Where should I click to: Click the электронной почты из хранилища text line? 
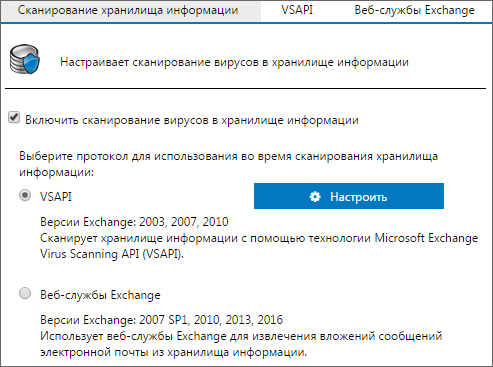coord(173,352)
